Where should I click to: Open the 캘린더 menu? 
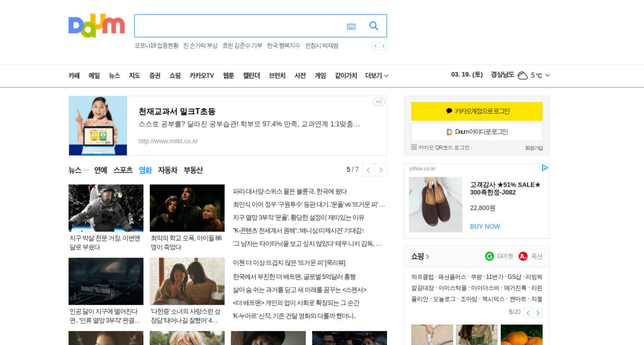pyautogui.click(x=252, y=76)
